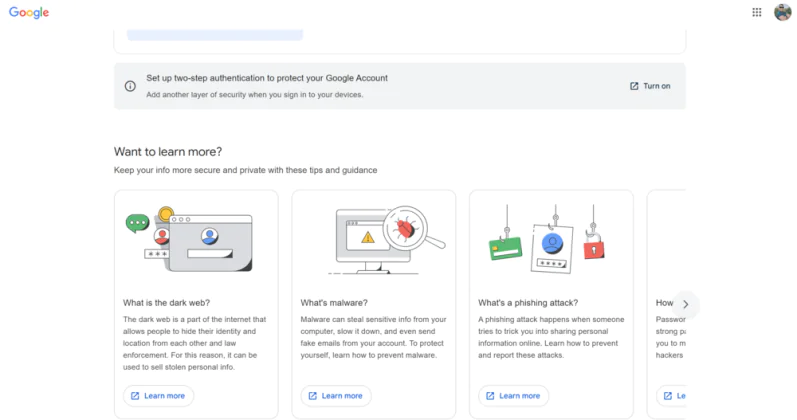Click 'Set up two-step authentication' banner text
Image resolution: width=797 pixels, height=420 pixels.
(x=267, y=78)
